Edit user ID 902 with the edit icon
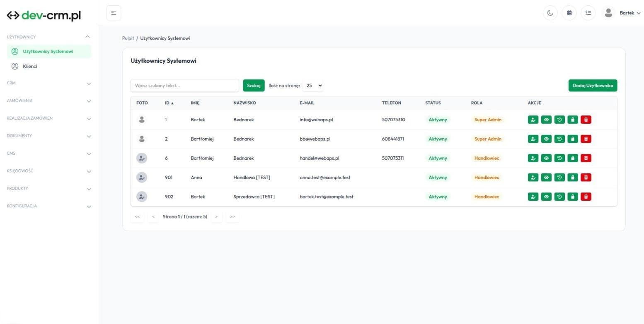This screenshot has height=324, width=644. pos(533,197)
